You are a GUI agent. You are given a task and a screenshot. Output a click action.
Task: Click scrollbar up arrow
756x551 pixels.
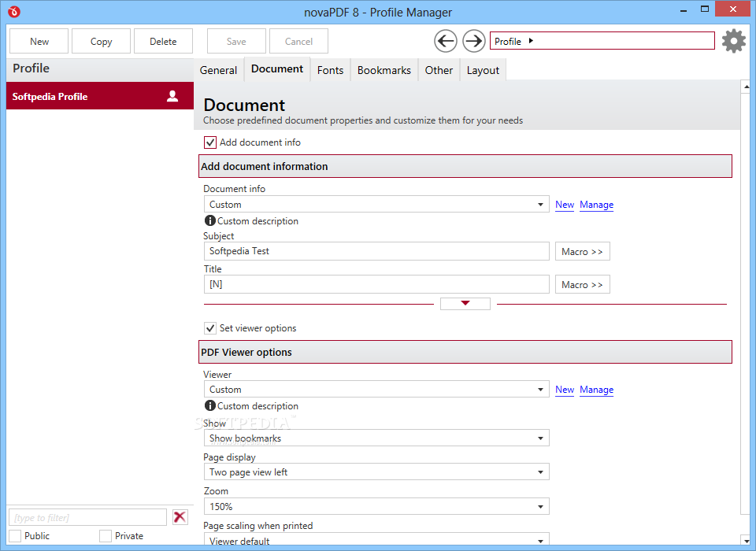coord(747,87)
